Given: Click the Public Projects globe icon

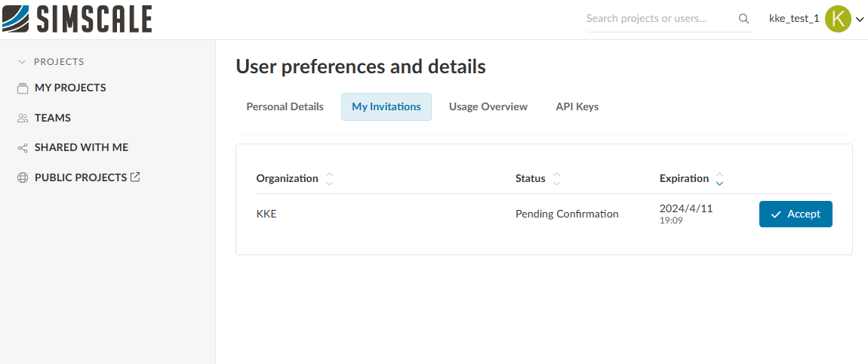Looking at the screenshot, I should [x=23, y=178].
